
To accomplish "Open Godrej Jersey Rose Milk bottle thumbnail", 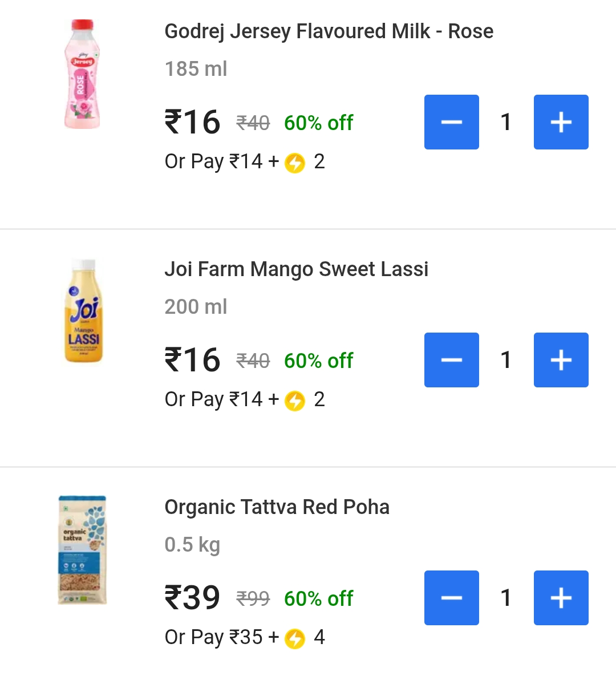I will pos(83,74).
